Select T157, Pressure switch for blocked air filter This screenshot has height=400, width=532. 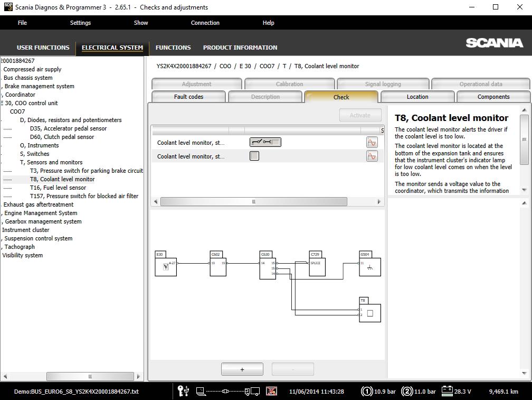(84, 196)
